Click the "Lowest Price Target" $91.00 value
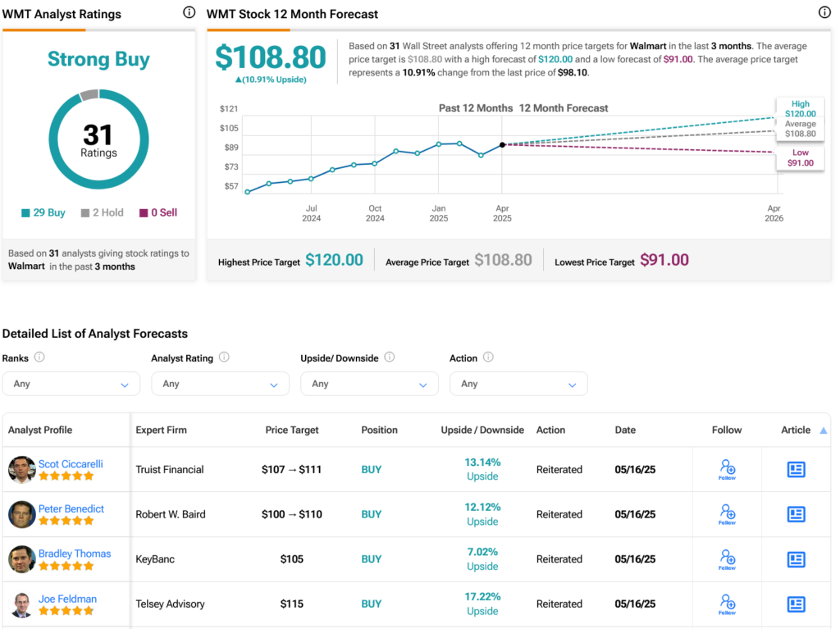The width and height of the screenshot is (840, 629). tap(664, 260)
